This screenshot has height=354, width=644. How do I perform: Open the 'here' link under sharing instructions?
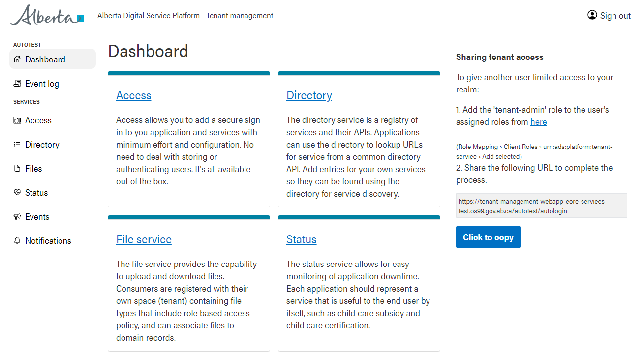538,122
